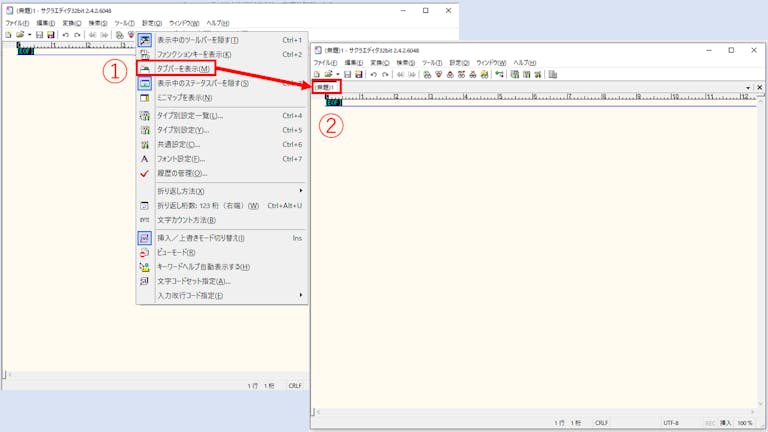
Task: Toggle ビューモード in settings menu
Action: click(222, 252)
